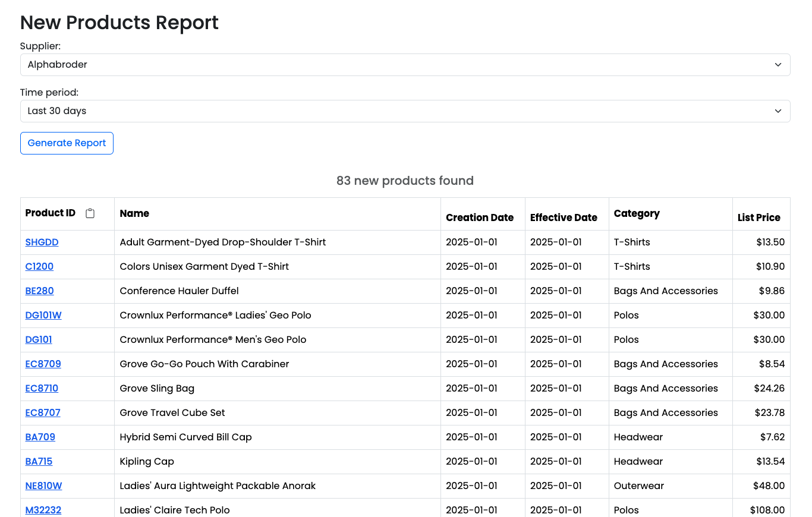Open product link DG101
Screen dimensions: 812x517
pyautogui.click(x=39, y=340)
